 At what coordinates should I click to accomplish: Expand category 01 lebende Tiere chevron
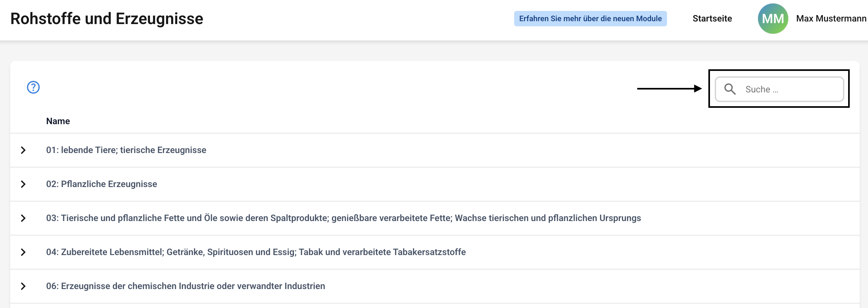tap(23, 150)
